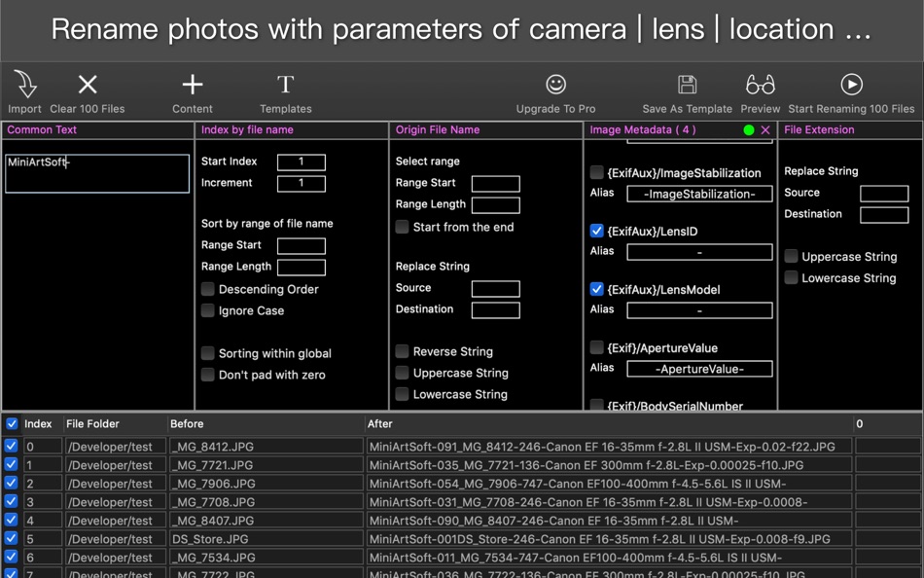
Task: Click the Common Text input box
Action: (x=97, y=173)
